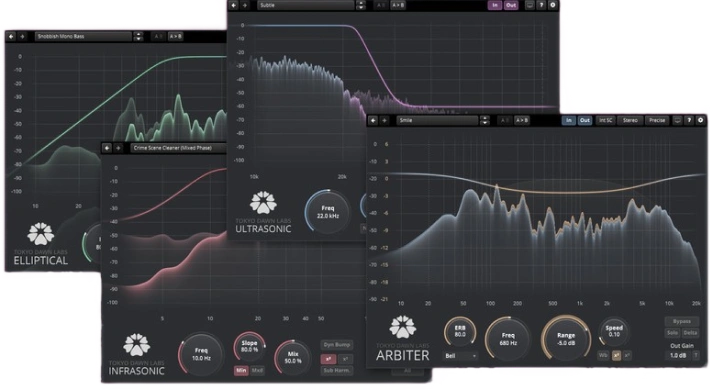Click the A > B copy button in Arbiter
Screen dimensions: 710x390
pyautogui.click(x=522, y=120)
